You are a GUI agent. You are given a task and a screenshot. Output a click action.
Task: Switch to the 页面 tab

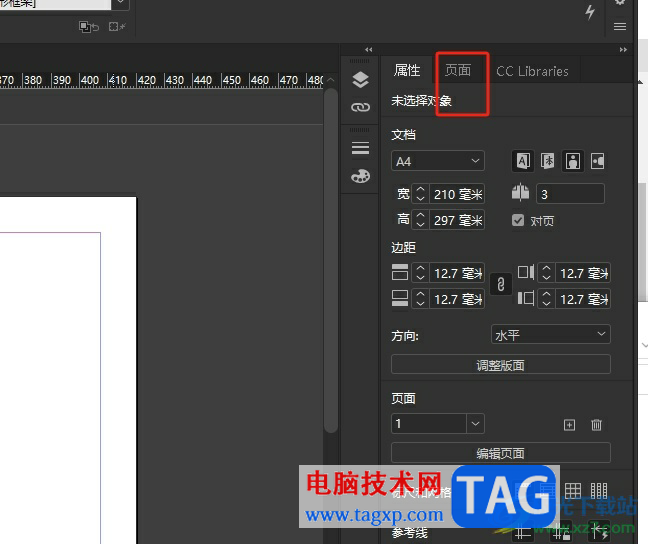pyautogui.click(x=458, y=70)
